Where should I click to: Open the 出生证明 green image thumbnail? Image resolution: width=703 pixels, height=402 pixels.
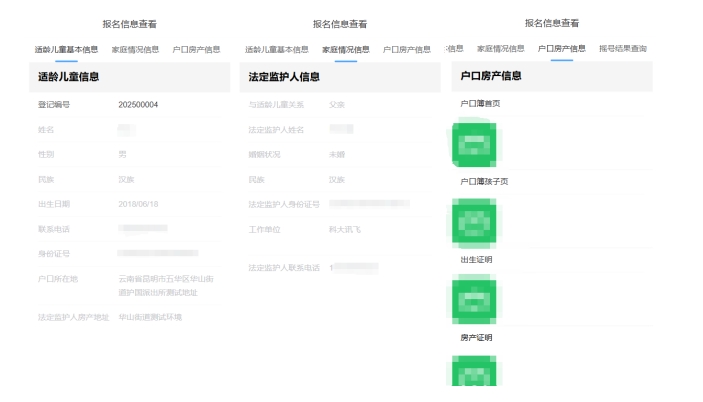pos(474,301)
